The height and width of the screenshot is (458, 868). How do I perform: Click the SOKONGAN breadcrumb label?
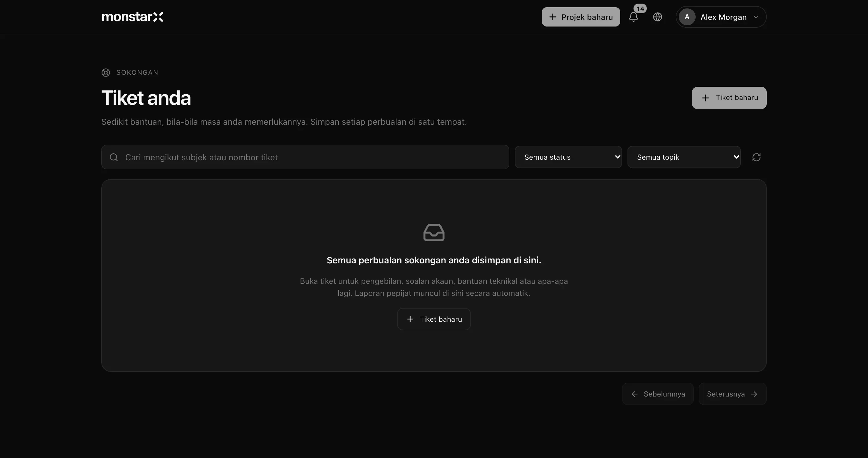coord(137,72)
